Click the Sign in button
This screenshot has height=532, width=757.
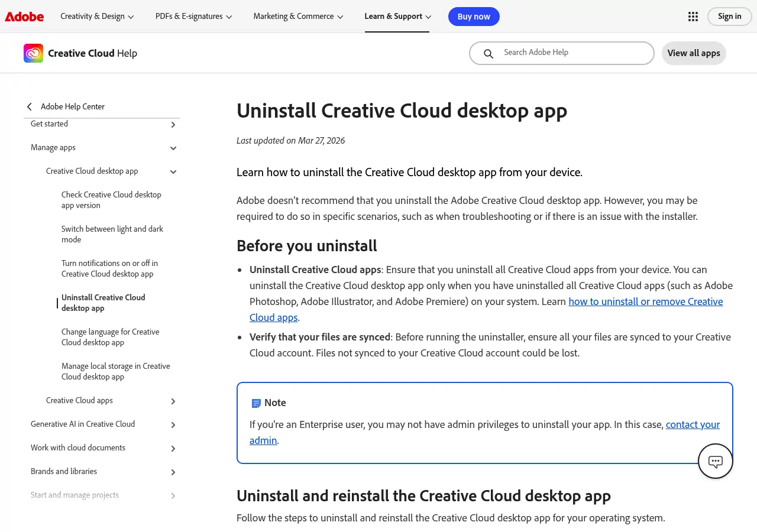pyautogui.click(x=729, y=17)
